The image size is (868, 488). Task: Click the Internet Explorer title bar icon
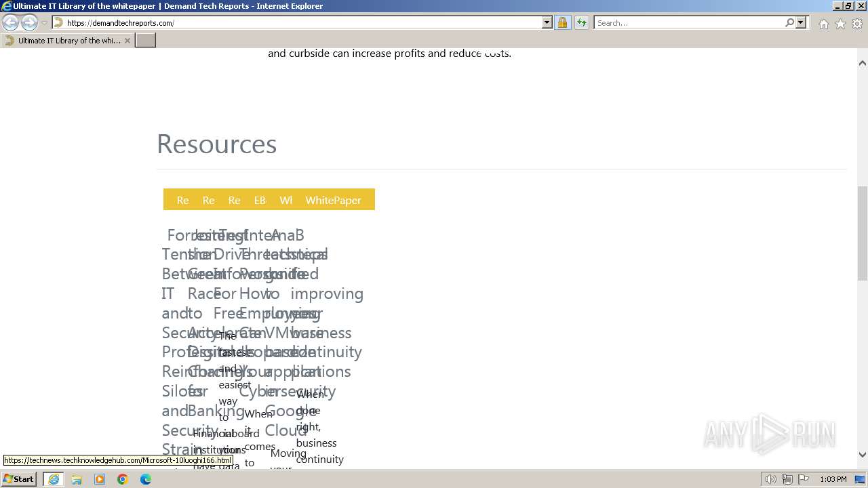click(x=7, y=6)
